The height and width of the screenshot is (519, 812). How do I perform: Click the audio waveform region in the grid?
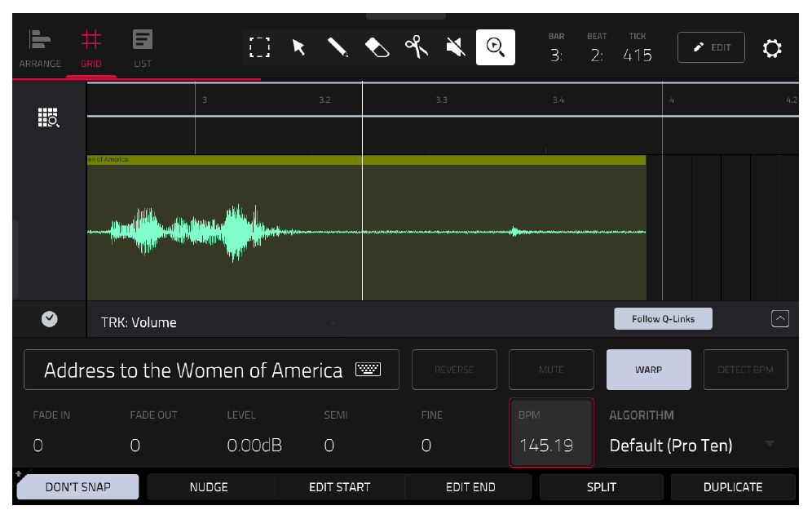pos(366,228)
